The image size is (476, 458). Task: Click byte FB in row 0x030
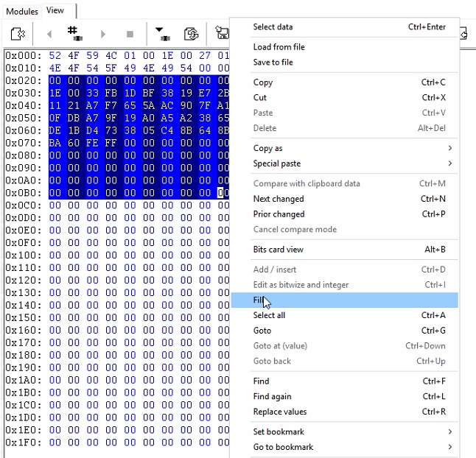coord(111,93)
